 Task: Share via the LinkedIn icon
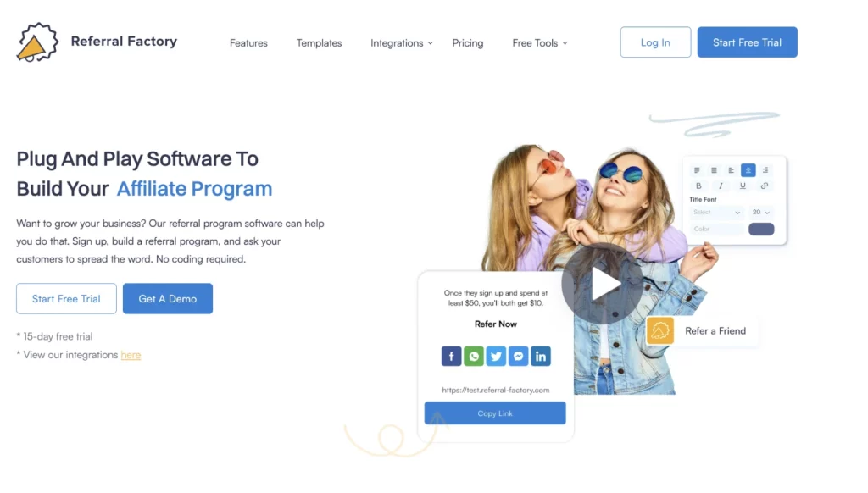[x=540, y=356]
